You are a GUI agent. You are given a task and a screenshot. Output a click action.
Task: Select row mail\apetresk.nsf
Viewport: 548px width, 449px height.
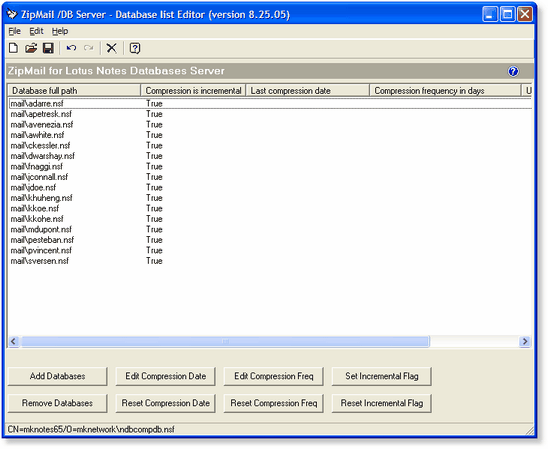pos(270,114)
